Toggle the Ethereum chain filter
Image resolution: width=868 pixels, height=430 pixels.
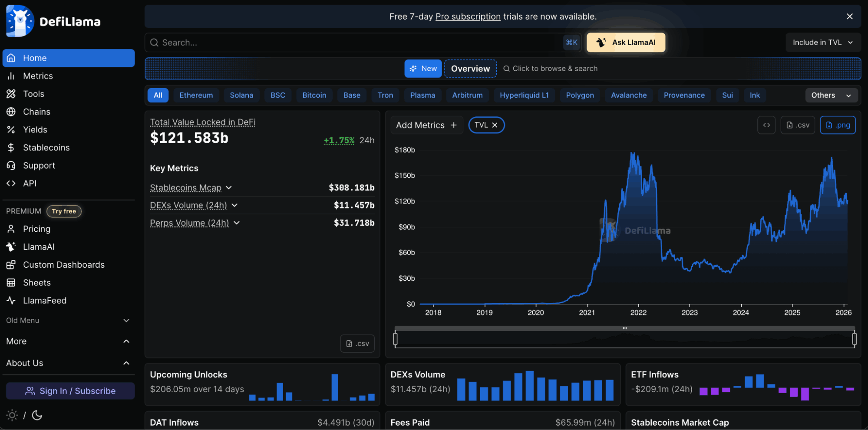pos(196,95)
